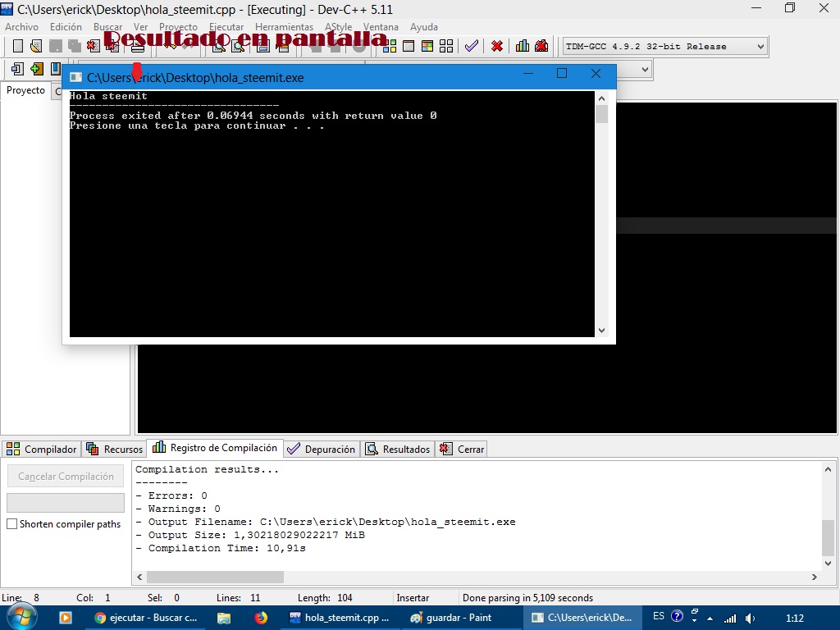Open the Archivo menu
This screenshot has width=840, height=630.
22,27
